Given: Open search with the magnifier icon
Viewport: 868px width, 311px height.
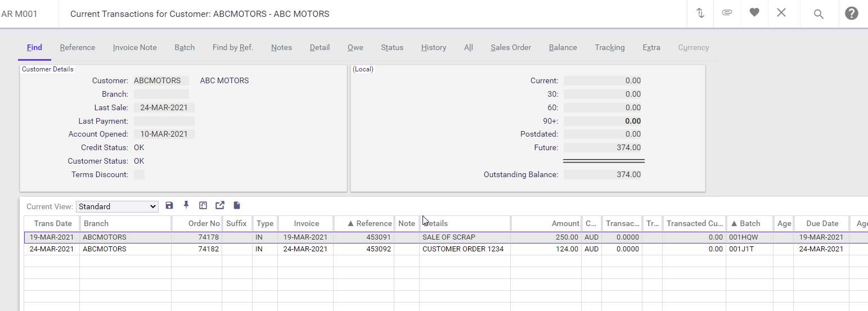Looking at the screenshot, I should (818, 13).
